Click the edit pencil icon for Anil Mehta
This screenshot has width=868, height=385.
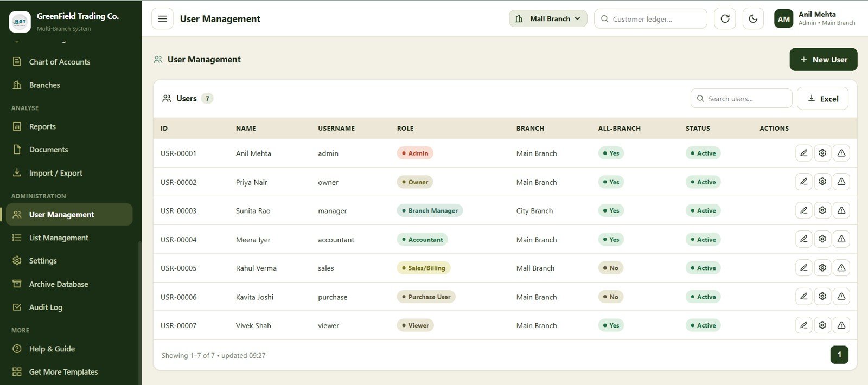[x=804, y=153]
